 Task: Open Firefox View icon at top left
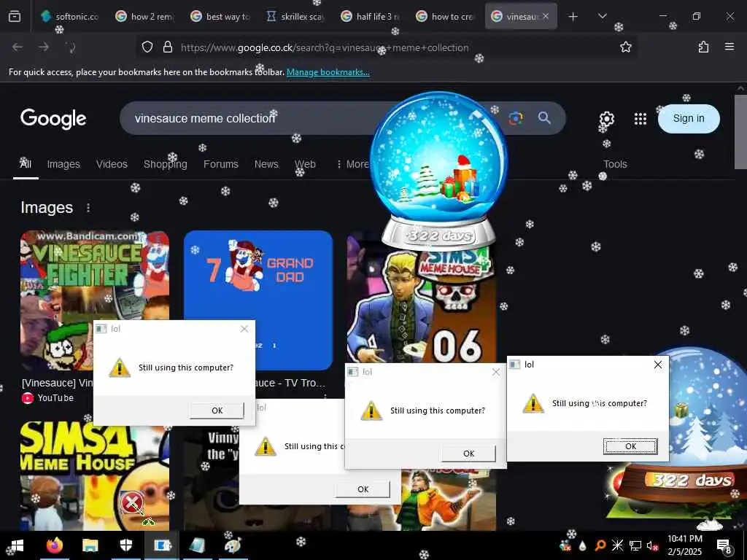click(x=15, y=17)
